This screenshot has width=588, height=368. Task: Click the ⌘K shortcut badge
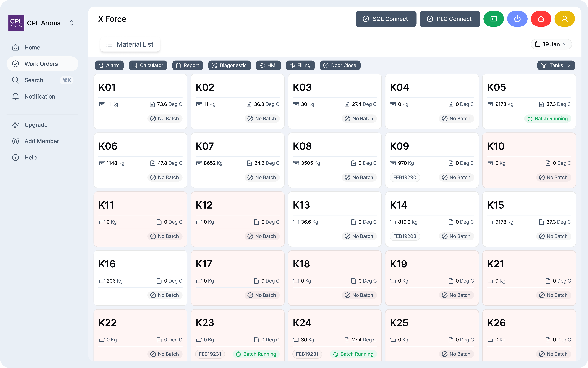tap(67, 80)
